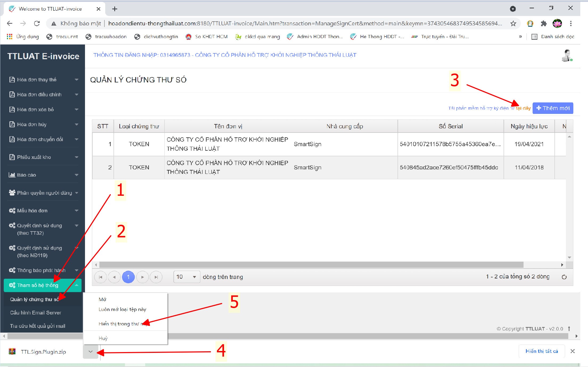This screenshot has width=588, height=367.
Task: Open download options chevron for TTL.Sign.Plugin.zip
Action: tap(91, 352)
